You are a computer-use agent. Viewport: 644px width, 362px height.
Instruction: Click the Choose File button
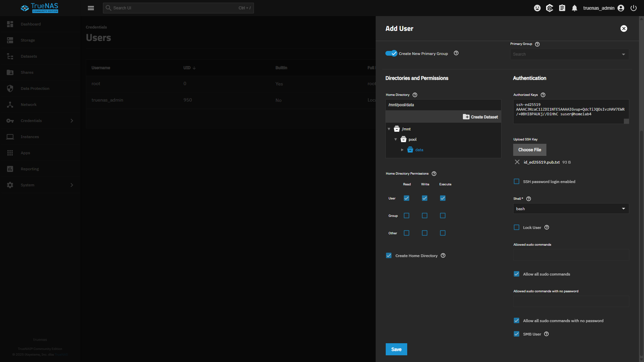point(529,150)
